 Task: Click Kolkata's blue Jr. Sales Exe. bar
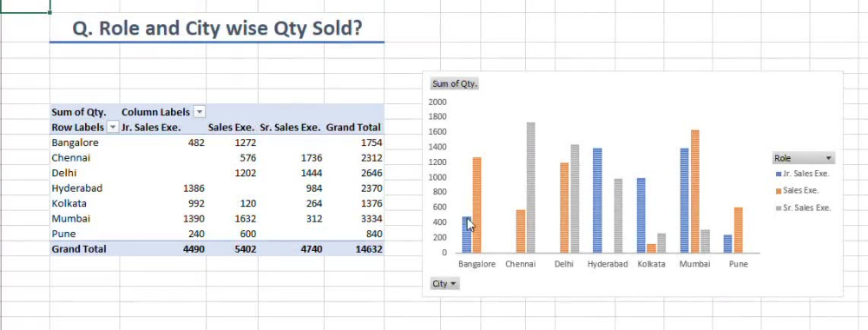coord(641,215)
